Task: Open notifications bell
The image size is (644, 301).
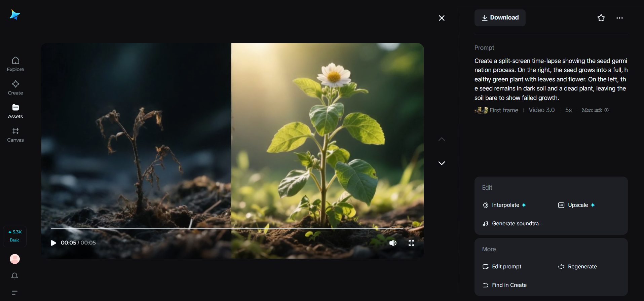Action: click(15, 276)
